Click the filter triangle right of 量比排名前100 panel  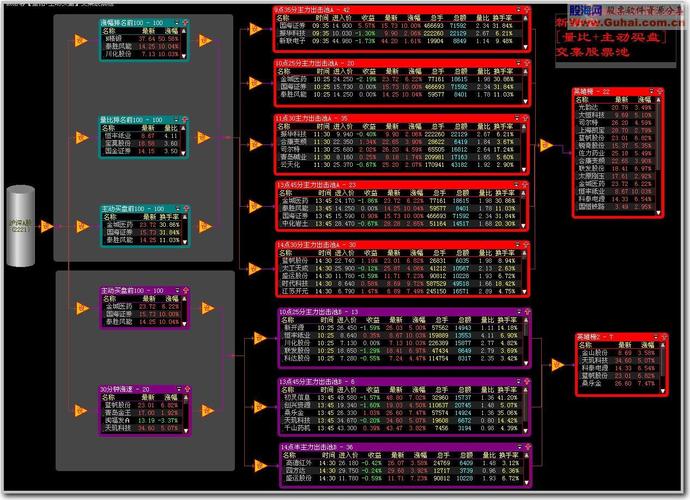coord(203,137)
